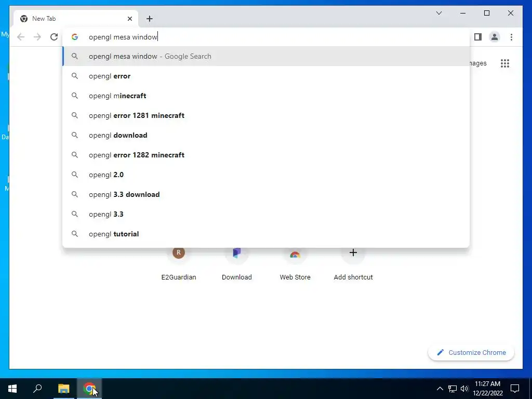The image size is (532, 399).
Task: Reload the page with refresh icon
Action: point(54,37)
